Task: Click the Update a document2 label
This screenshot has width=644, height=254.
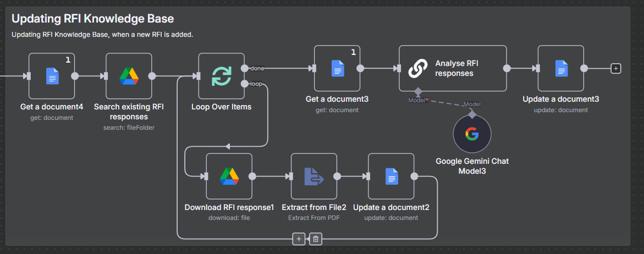Action: coord(392,207)
